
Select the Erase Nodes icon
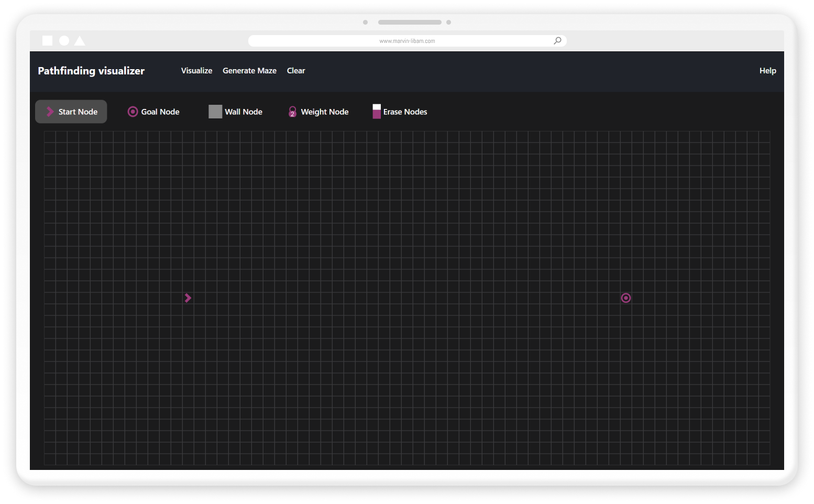(377, 111)
